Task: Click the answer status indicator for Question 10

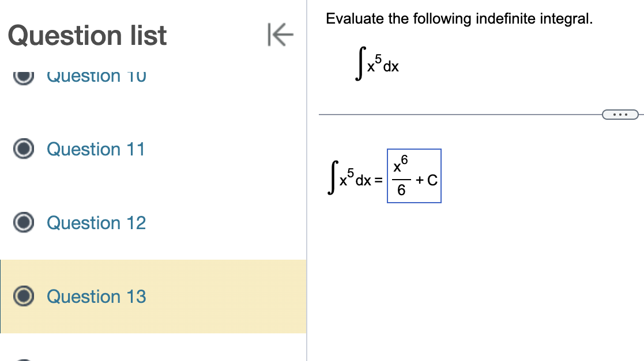Action: tap(23, 75)
